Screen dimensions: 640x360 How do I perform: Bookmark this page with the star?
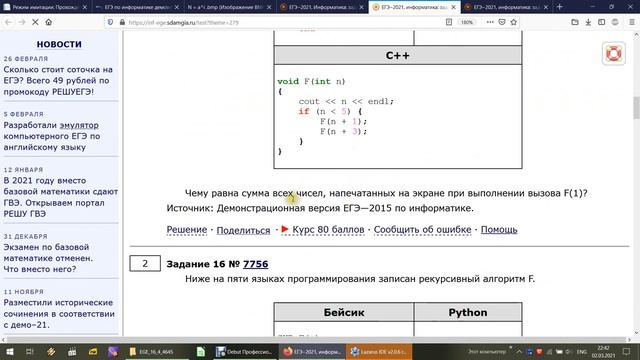[513, 22]
